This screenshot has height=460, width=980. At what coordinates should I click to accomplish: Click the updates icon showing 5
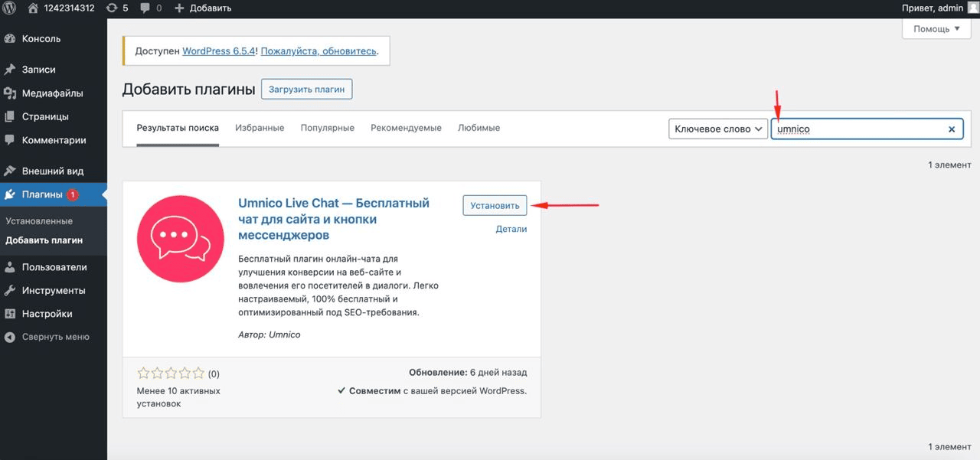pyautogui.click(x=112, y=8)
